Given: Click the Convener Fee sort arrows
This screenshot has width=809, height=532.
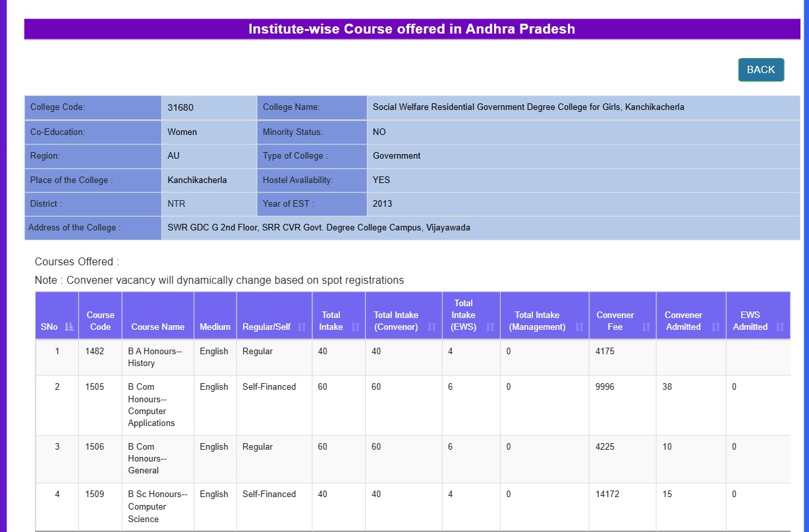Looking at the screenshot, I should point(646,327).
